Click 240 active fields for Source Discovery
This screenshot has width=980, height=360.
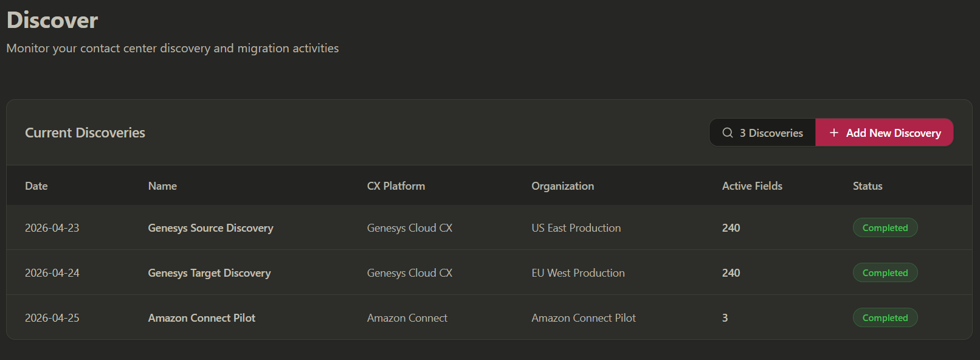(x=731, y=228)
